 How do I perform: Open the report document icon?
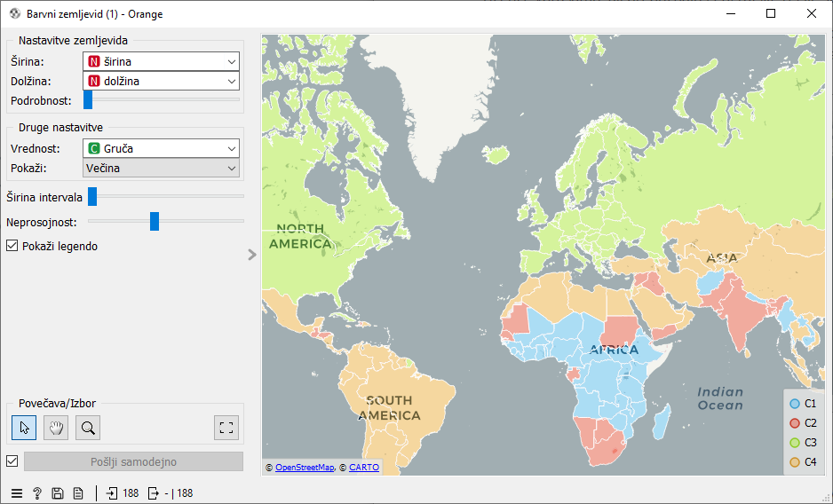[x=78, y=493]
